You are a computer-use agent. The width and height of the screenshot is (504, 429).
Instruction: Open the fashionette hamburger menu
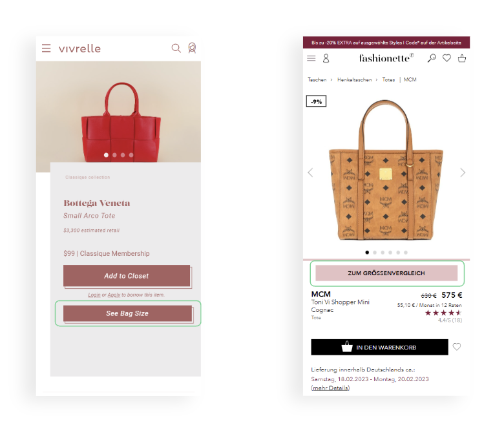tap(311, 58)
